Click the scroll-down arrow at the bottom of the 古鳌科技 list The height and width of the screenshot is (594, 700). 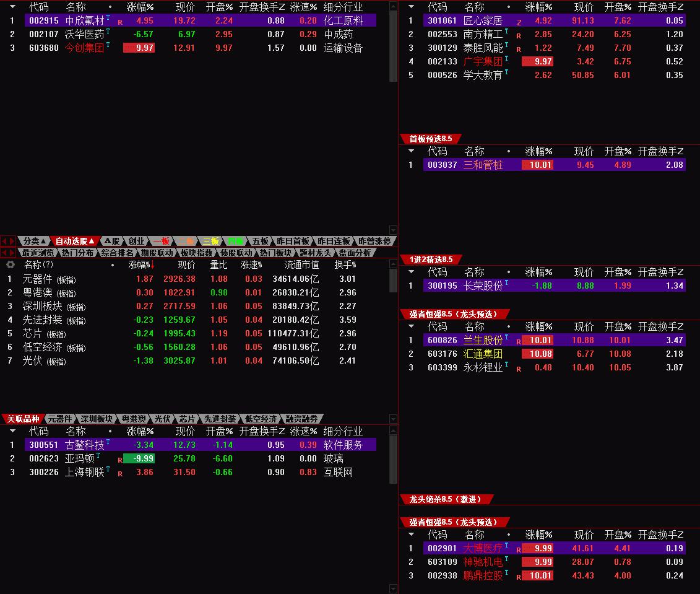(x=393, y=588)
